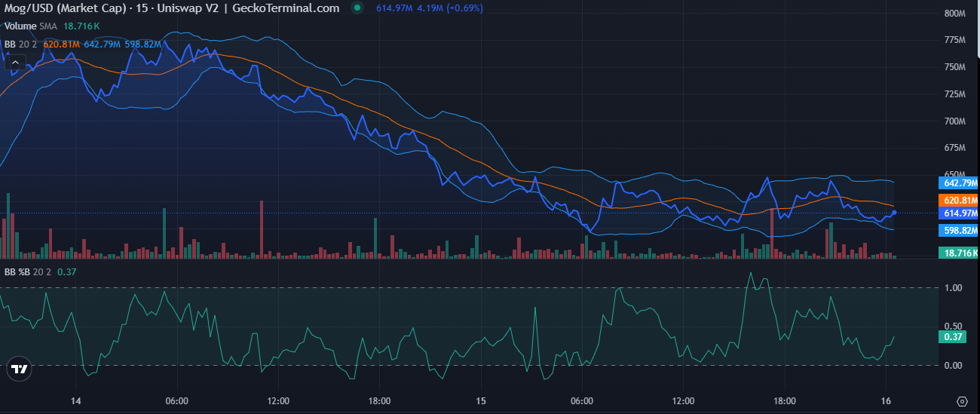Click the 4.19M (+0.69%) change value
Viewport: 980px width, 414px height.
pos(449,8)
